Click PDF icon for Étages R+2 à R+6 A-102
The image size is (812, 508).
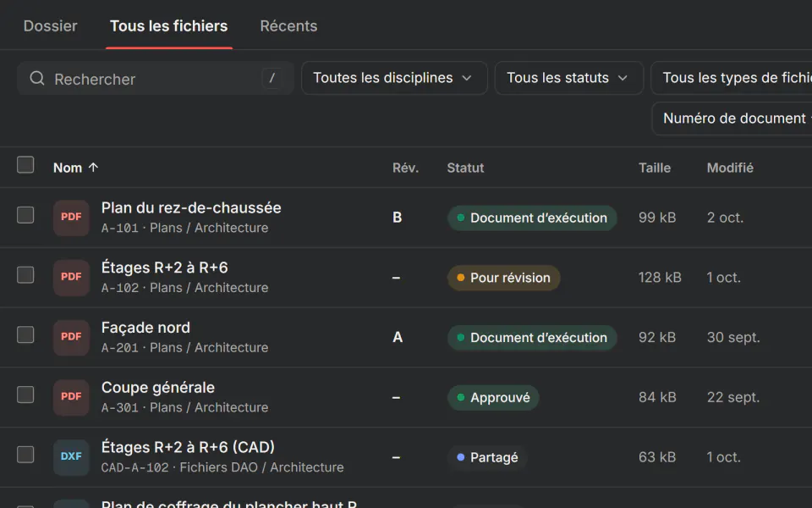(x=71, y=278)
